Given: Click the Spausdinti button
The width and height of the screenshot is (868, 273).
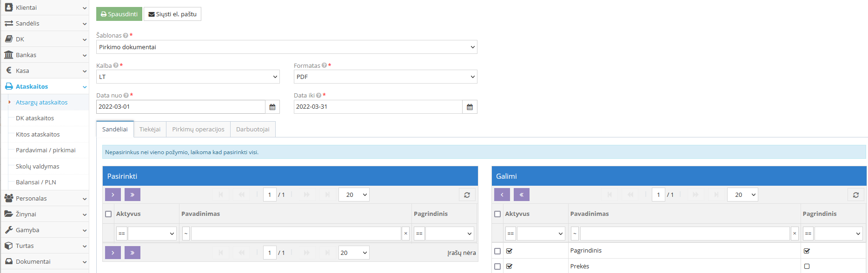Looking at the screenshot, I should 119,14.
